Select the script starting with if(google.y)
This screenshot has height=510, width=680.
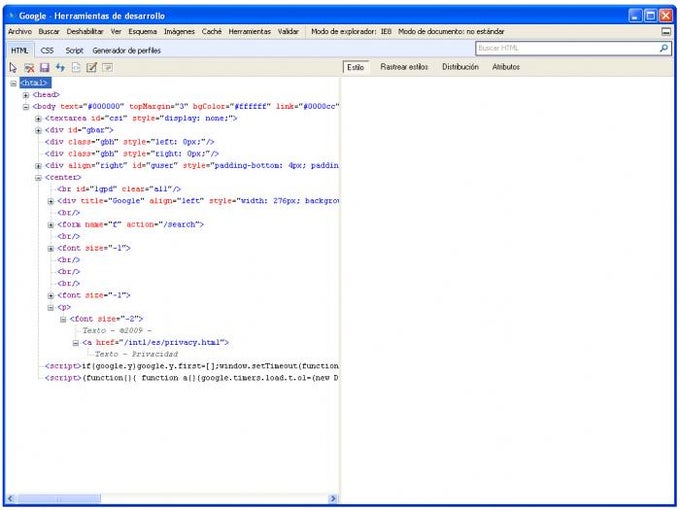192,366
